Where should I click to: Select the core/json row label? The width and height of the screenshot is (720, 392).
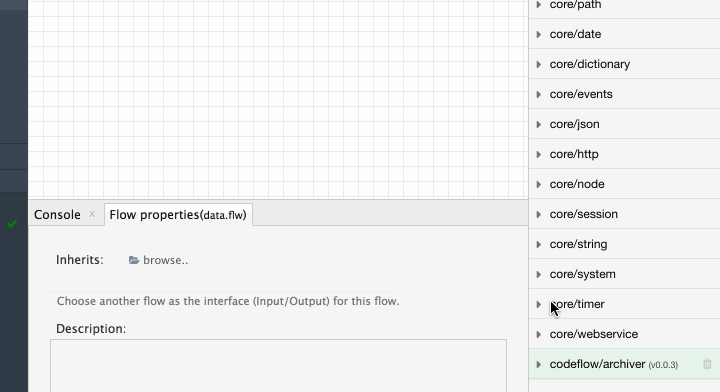(574, 124)
